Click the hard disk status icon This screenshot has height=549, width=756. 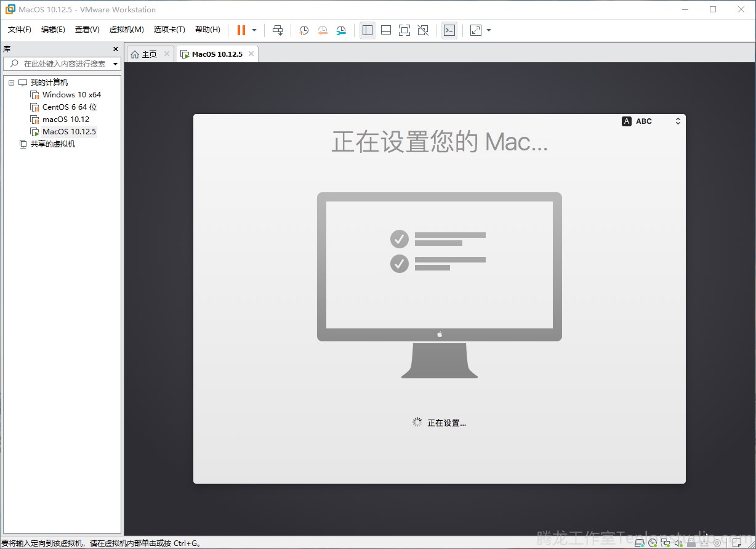click(x=640, y=543)
